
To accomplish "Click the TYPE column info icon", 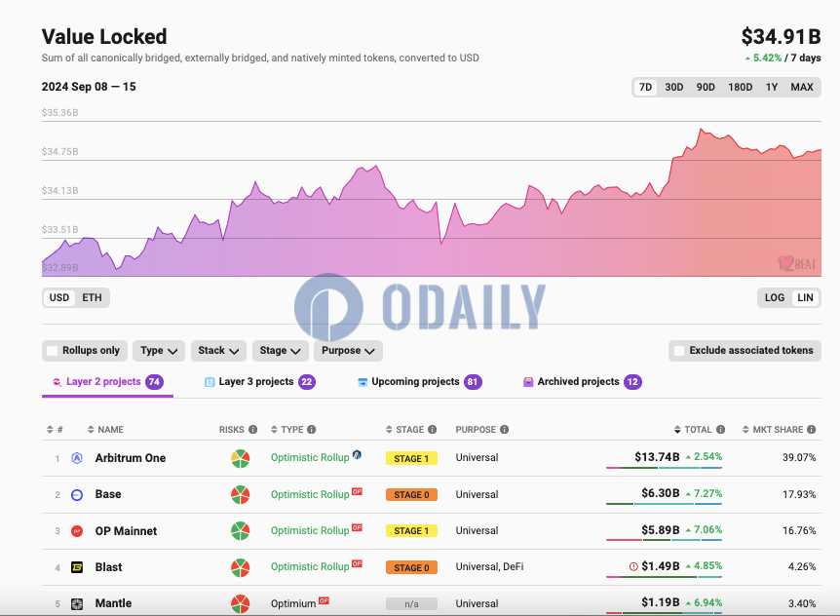I will point(312,430).
